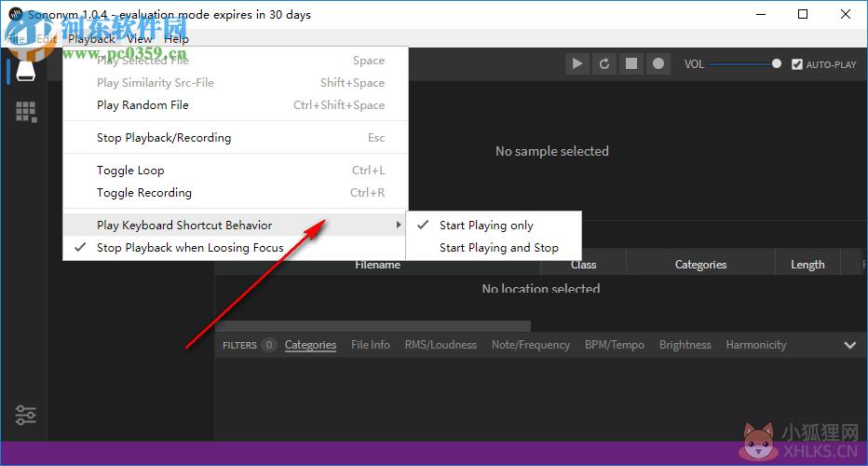Image resolution: width=868 pixels, height=466 pixels.
Task: Select the search sidebar icon
Action: point(25,71)
